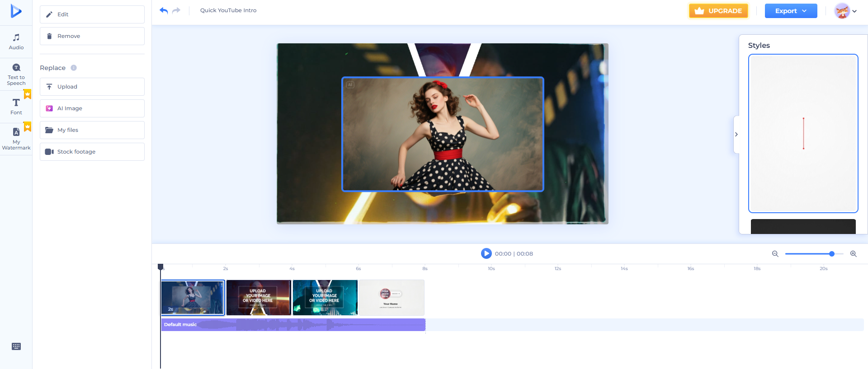This screenshot has width=868, height=369.
Task: Zoom in the timeline
Action: 853,254
